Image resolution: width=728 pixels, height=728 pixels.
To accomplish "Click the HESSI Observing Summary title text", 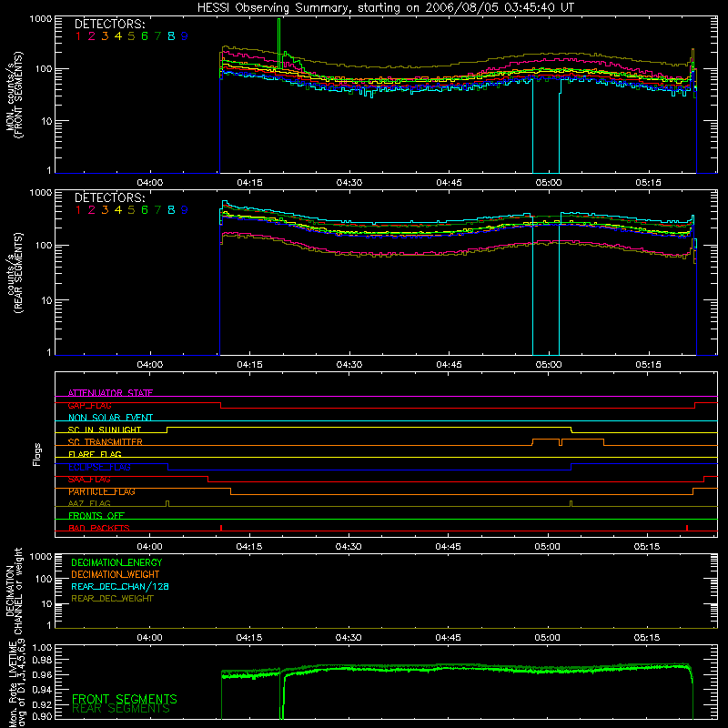I will click(x=385, y=7).
